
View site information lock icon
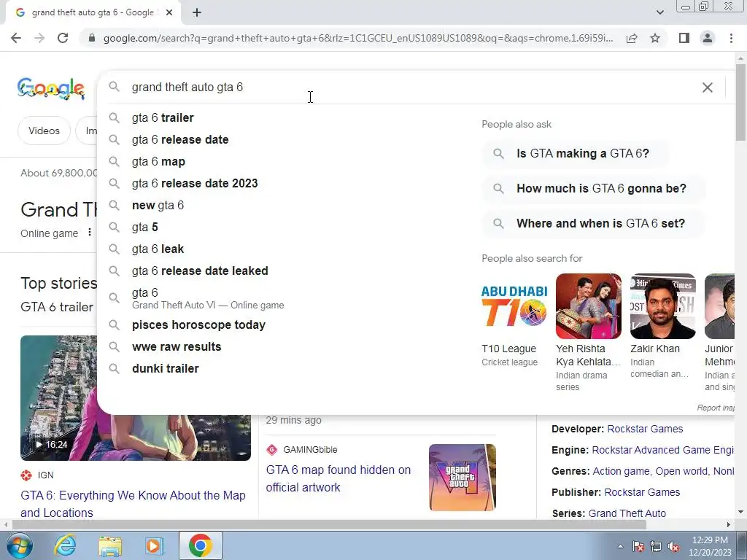coord(92,38)
